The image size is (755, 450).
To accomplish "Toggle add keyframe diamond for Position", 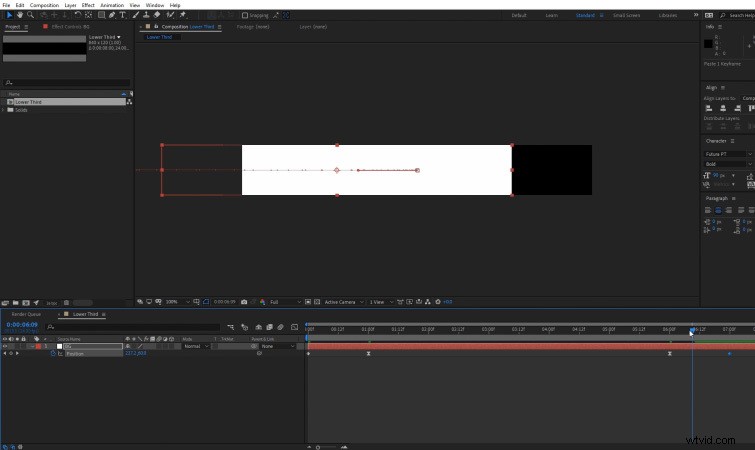I will [11, 353].
